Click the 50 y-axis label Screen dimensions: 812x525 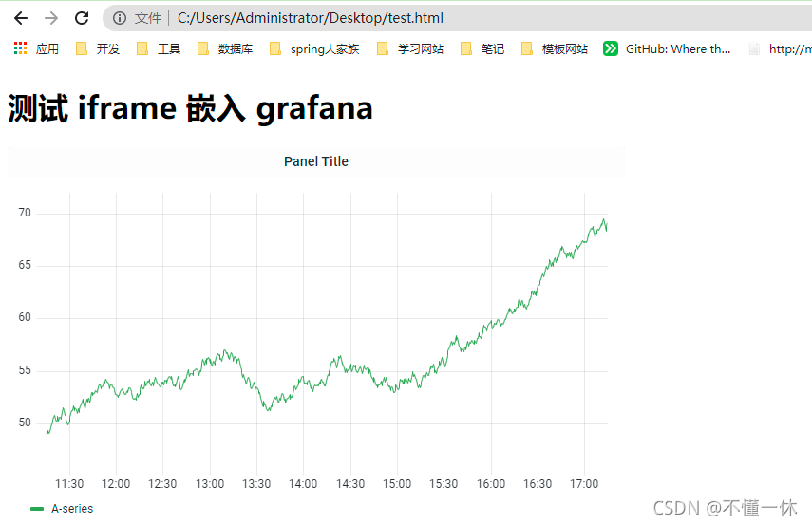25,422
